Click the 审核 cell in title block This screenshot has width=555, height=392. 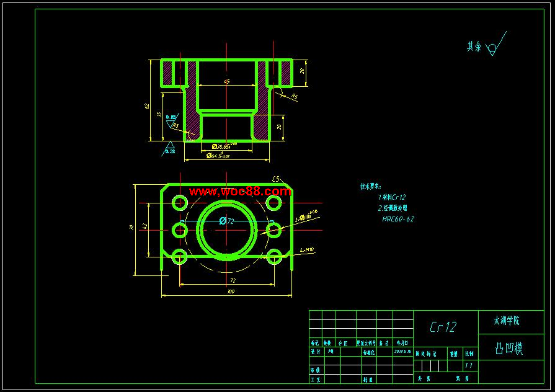(x=316, y=370)
